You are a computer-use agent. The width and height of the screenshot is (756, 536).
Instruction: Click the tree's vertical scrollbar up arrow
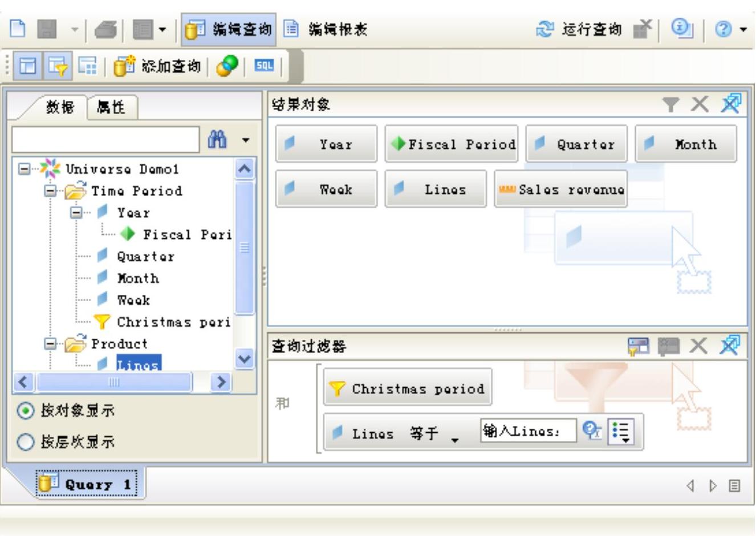[x=245, y=169]
